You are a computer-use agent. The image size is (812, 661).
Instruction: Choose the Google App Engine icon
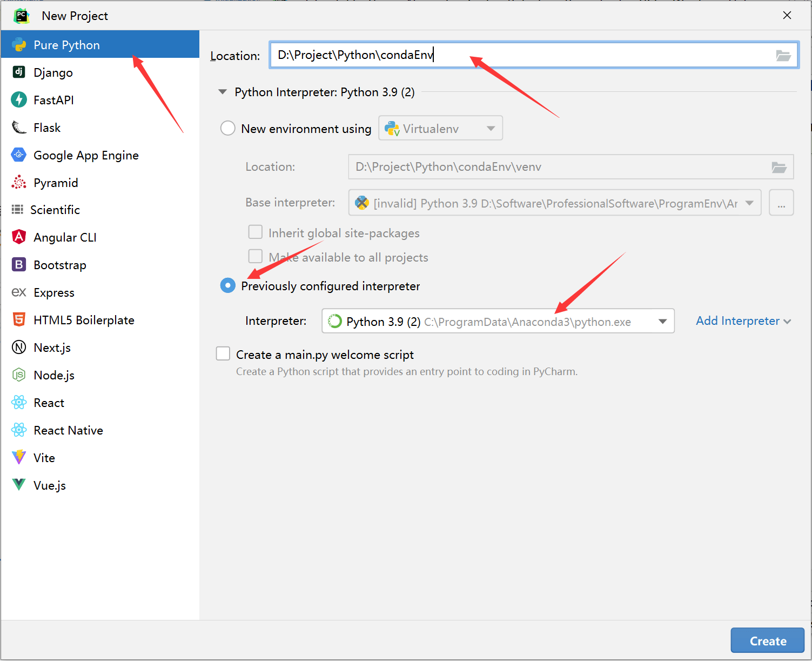coord(19,155)
